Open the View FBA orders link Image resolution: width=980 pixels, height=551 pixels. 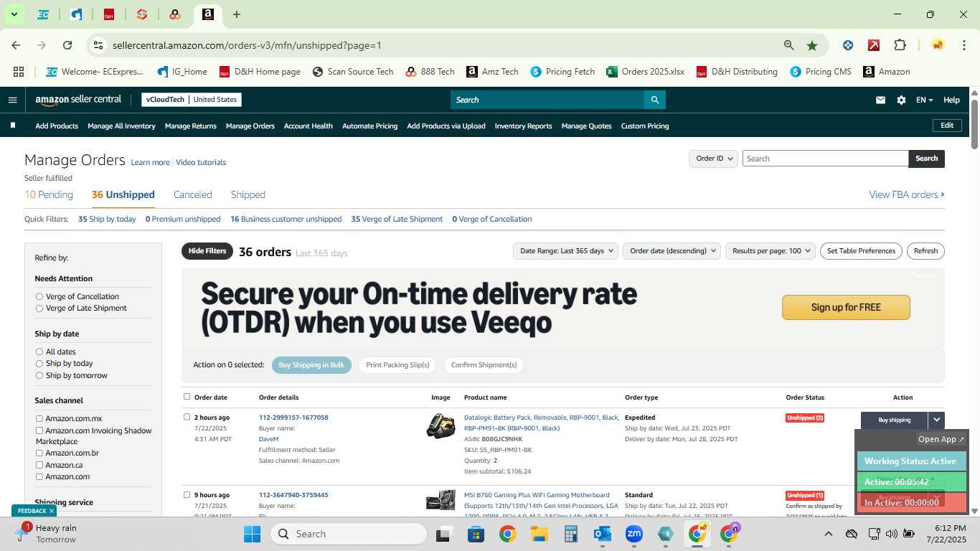click(x=907, y=194)
